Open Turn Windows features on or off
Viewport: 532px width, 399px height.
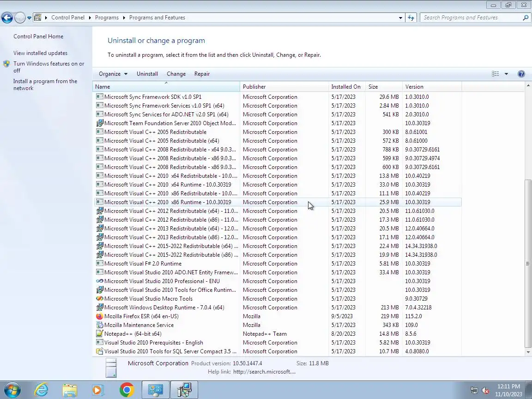coord(49,67)
